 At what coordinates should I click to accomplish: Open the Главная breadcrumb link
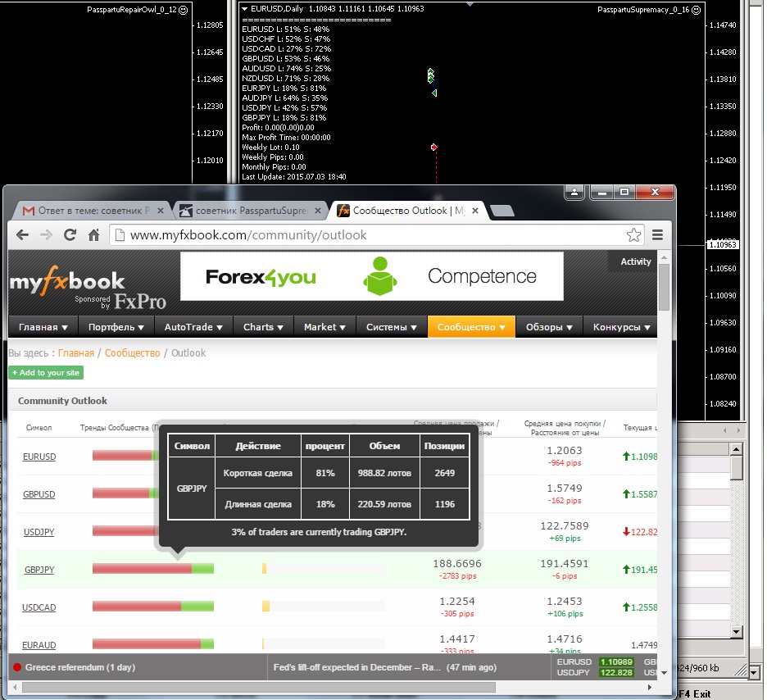point(76,353)
